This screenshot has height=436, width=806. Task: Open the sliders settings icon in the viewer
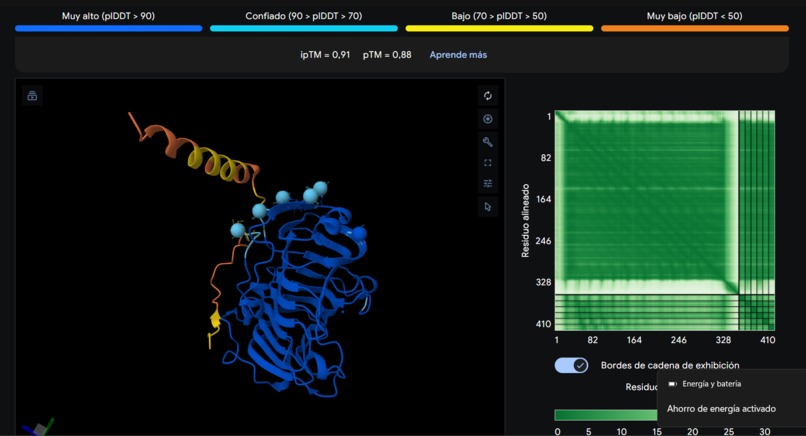487,184
